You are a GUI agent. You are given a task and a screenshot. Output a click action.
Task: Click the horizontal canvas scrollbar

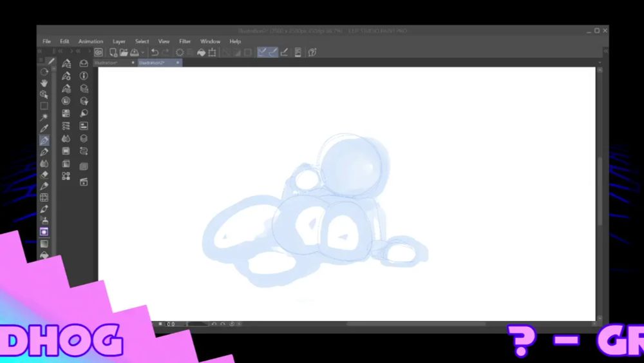pyautogui.click(x=416, y=324)
